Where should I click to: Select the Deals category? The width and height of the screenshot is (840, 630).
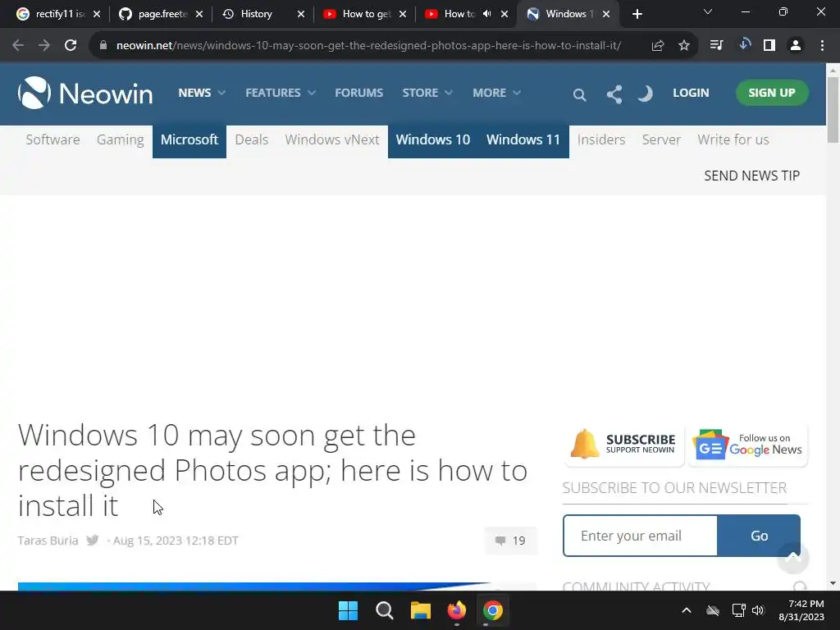click(251, 139)
